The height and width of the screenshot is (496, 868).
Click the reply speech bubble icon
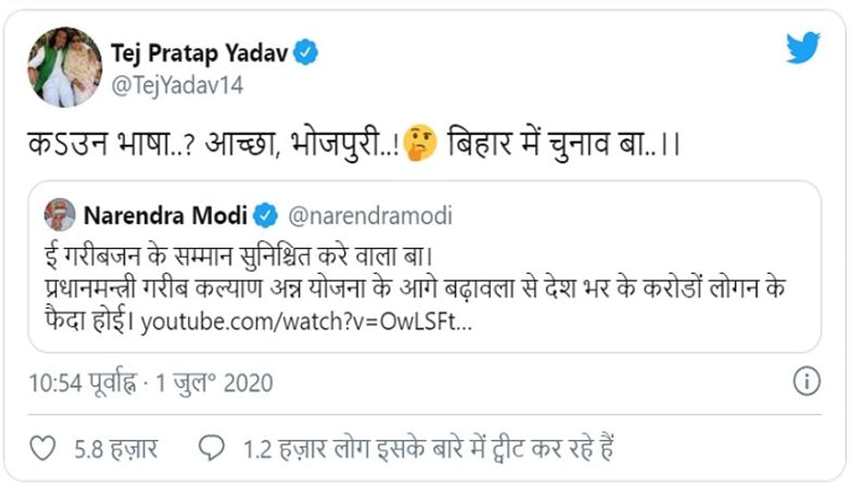(211, 449)
